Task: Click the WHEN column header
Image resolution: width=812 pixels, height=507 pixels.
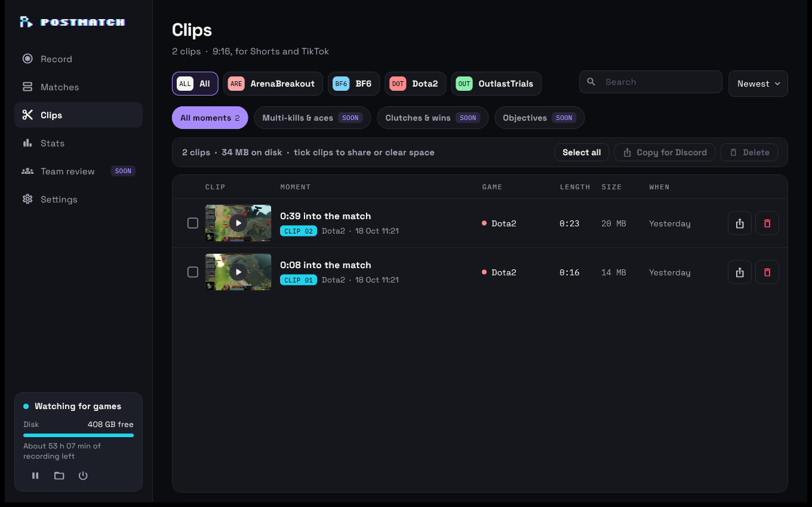Action: click(x=659, y=187)
